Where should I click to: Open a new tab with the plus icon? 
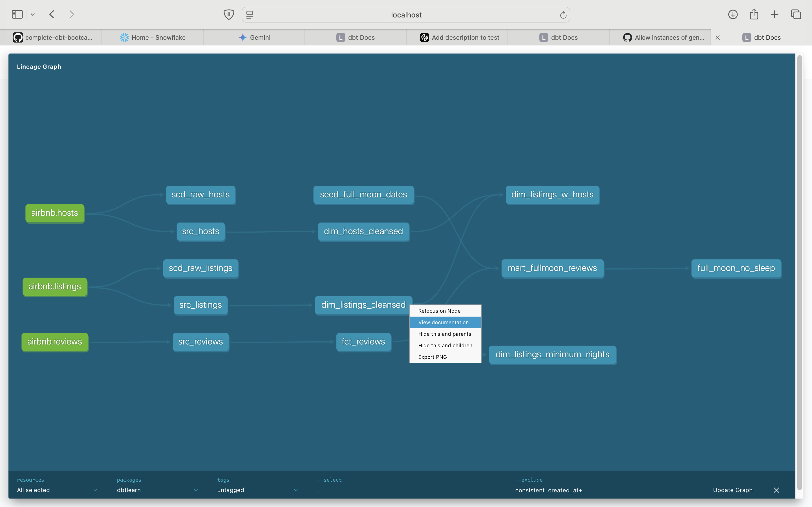coord(775,14)
